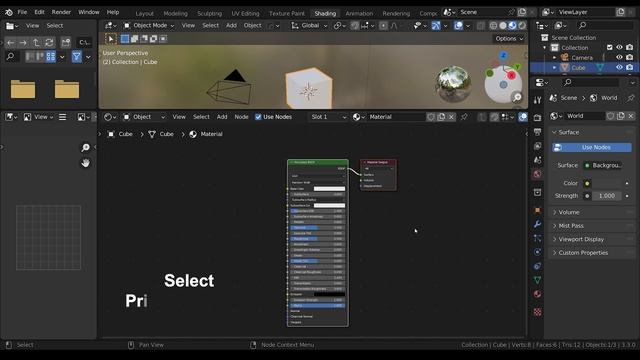
Task: Disable the Cube in renders via camera icon
Action: 629,67
